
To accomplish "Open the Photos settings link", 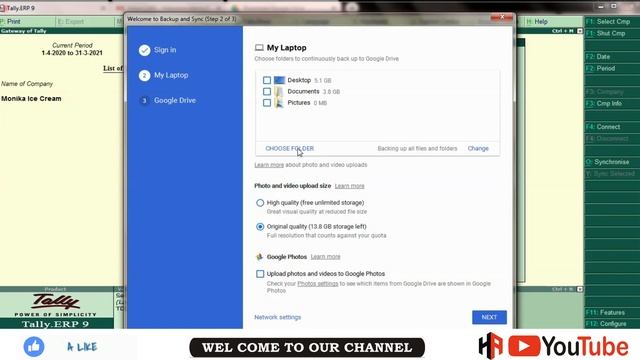I will coord(318,284).
